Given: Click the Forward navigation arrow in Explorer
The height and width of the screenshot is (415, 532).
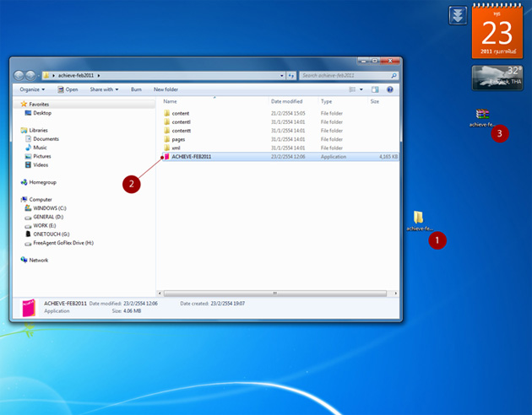Looking at the screenshot, I should (x=30, y=75).
